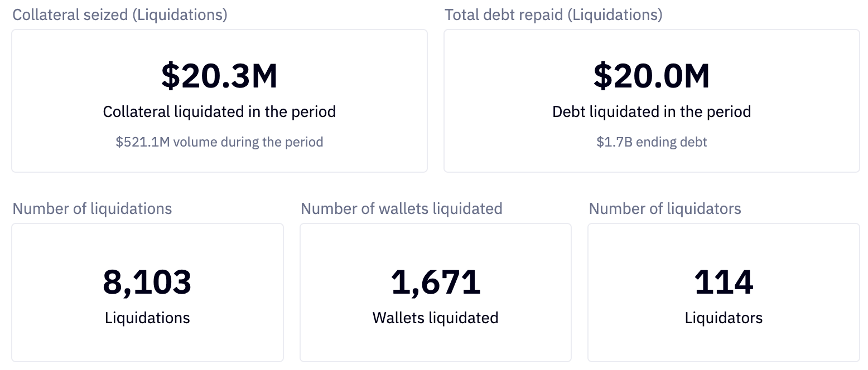Click the Debt liquidated in the period label
Viewport: 868px width, 370px height.
click(x=652, y=112)
